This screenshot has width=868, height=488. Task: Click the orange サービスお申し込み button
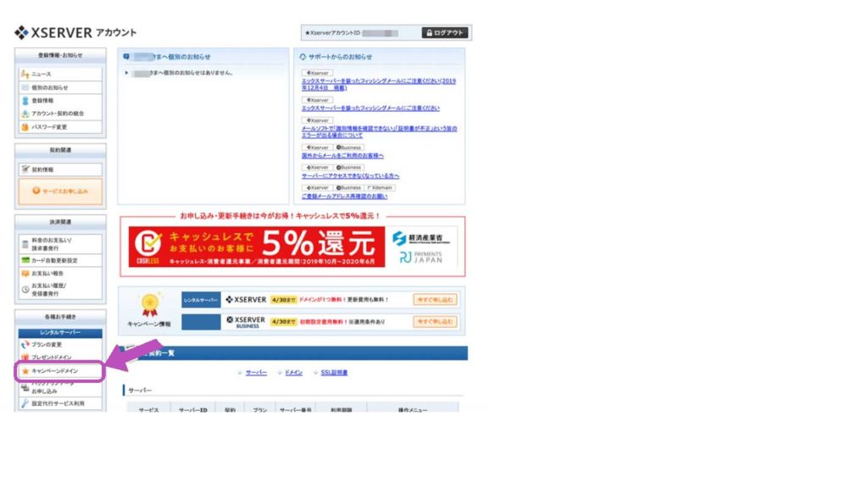click(60, 191)
